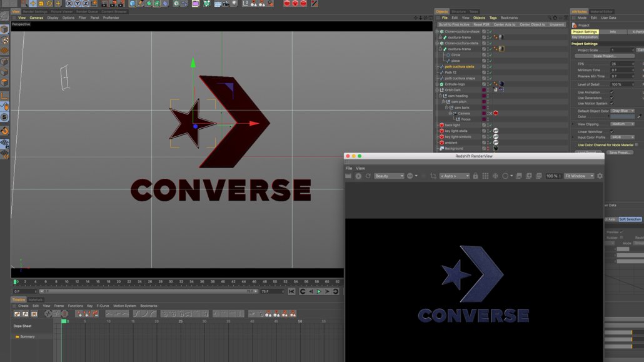Viewport: 644px width, 362px height.
Task: Go to start of animation
Action: point(291,291)
